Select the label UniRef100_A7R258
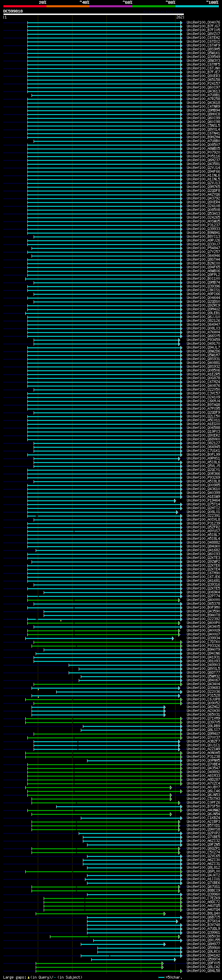This screenshot has width=222, height=980. pos(203,99)
